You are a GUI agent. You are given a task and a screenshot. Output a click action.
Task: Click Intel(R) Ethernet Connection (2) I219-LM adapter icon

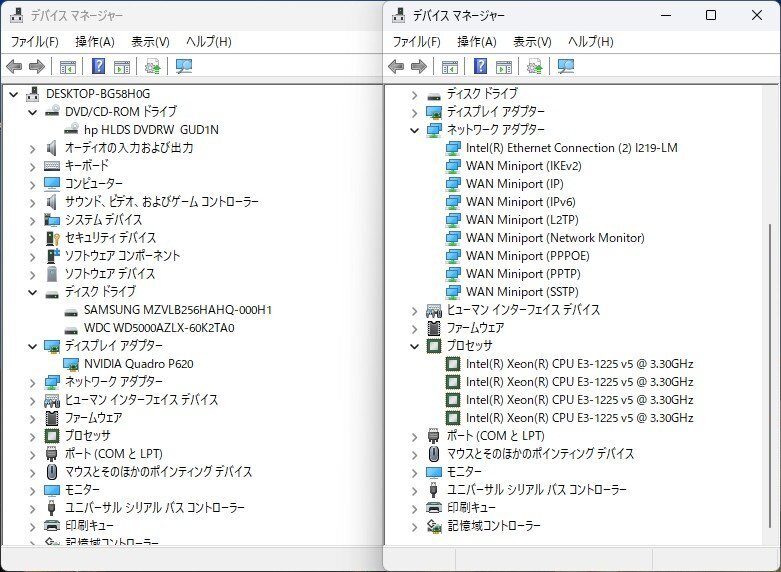click(x=453, y=148)
